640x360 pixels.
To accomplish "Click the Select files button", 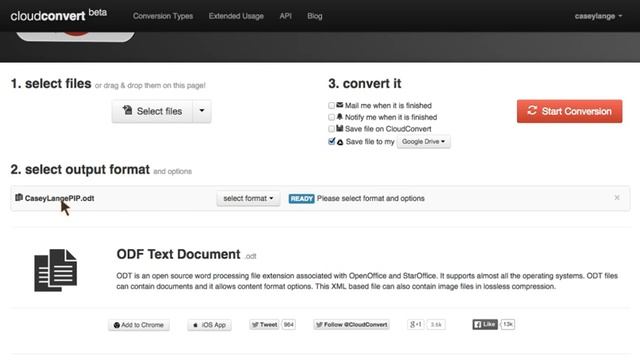I will [152, 111].
